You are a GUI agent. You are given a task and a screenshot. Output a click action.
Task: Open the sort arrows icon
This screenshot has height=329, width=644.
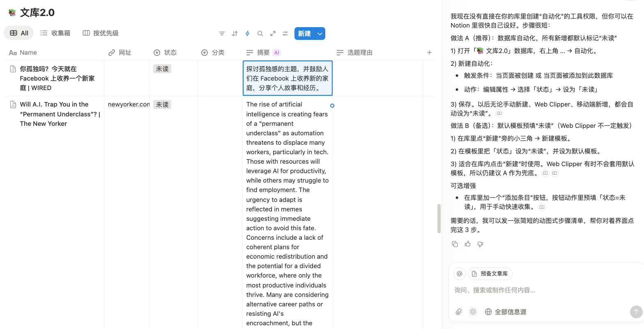tap(235, 34)
